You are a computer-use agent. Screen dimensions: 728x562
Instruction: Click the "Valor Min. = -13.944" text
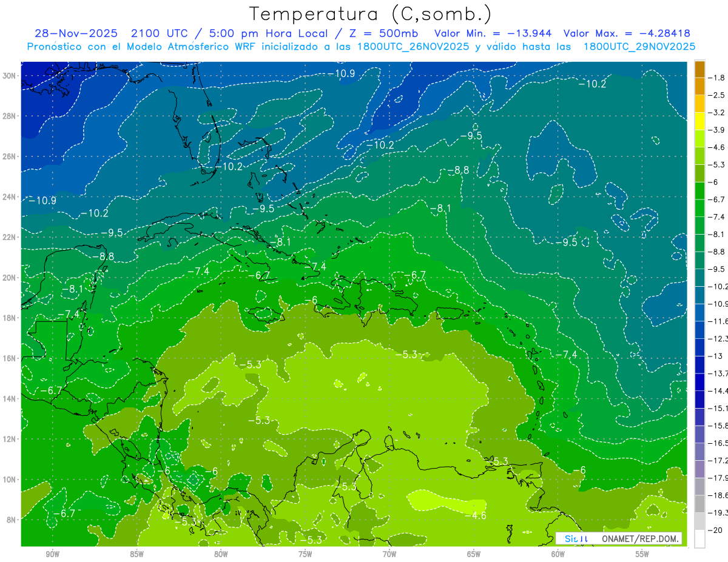click(x=493, y=33)
